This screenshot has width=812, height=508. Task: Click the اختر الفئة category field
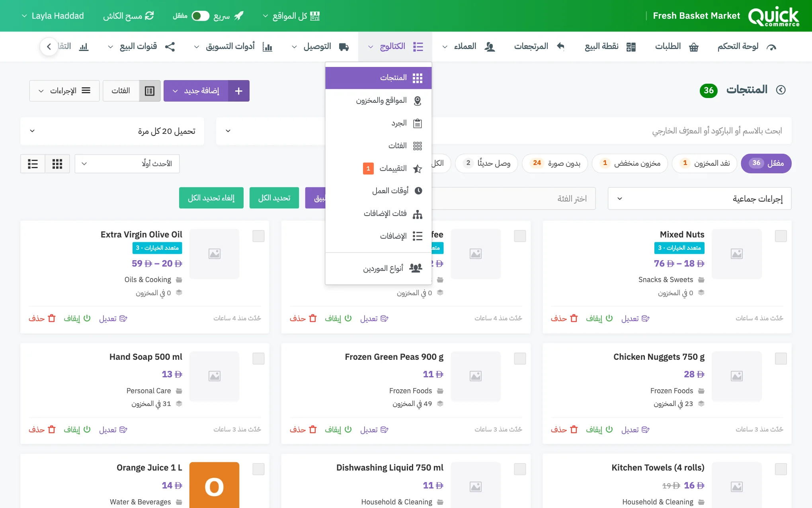513,198
